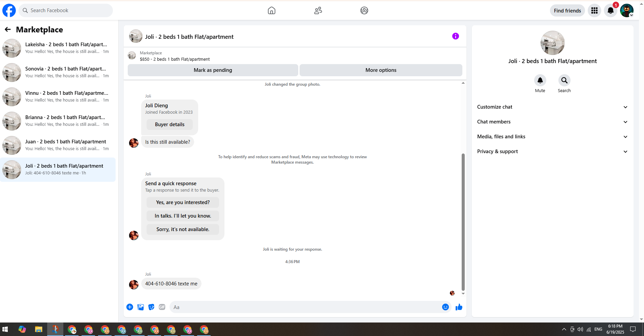Launch Copilot from the taskbar
Image resolution: width=644 pixels, height=336 pixels.
click(22, 329)
